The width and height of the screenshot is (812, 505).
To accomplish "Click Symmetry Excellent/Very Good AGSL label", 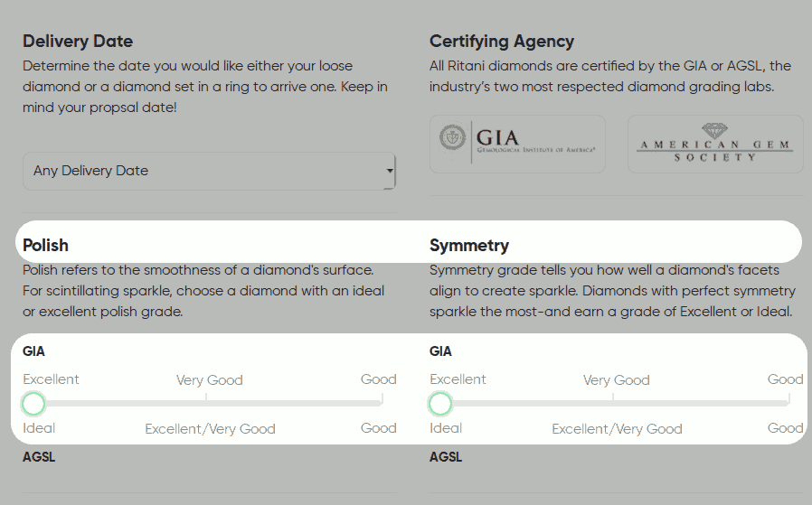I will [618, 429].
